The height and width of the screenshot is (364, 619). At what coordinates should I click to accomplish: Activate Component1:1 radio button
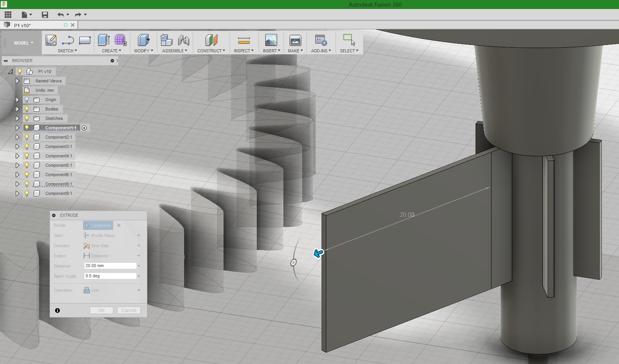[84, 128]
